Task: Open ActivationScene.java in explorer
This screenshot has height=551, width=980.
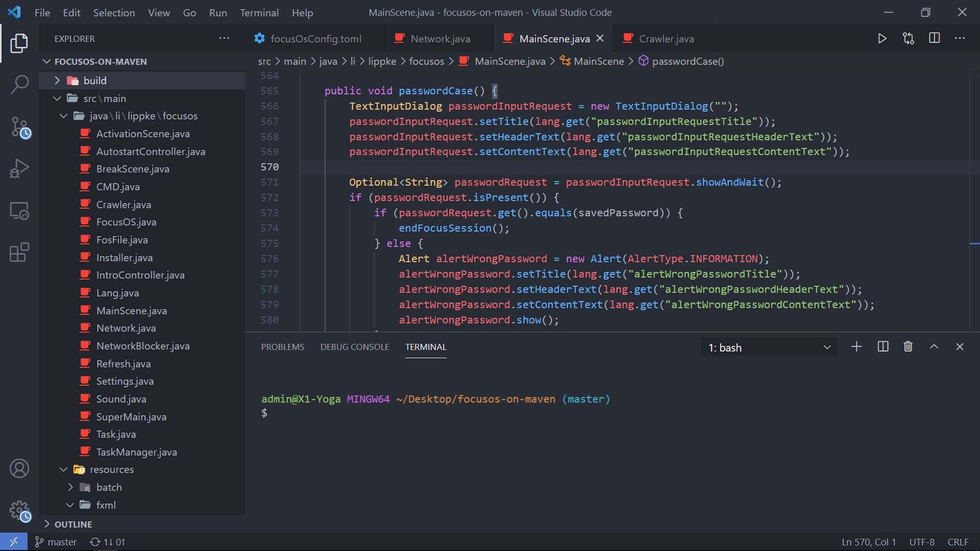Action: click(x=142, y=134)
